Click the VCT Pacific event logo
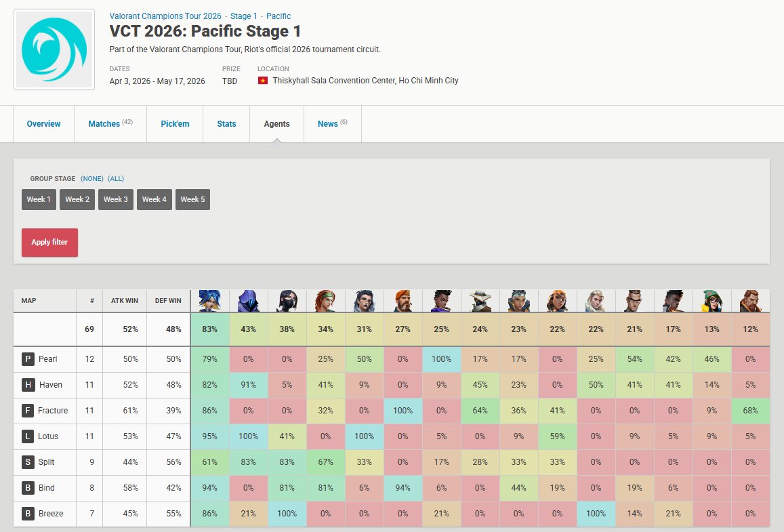Screen dimensions: 784x532 (54, 49)
